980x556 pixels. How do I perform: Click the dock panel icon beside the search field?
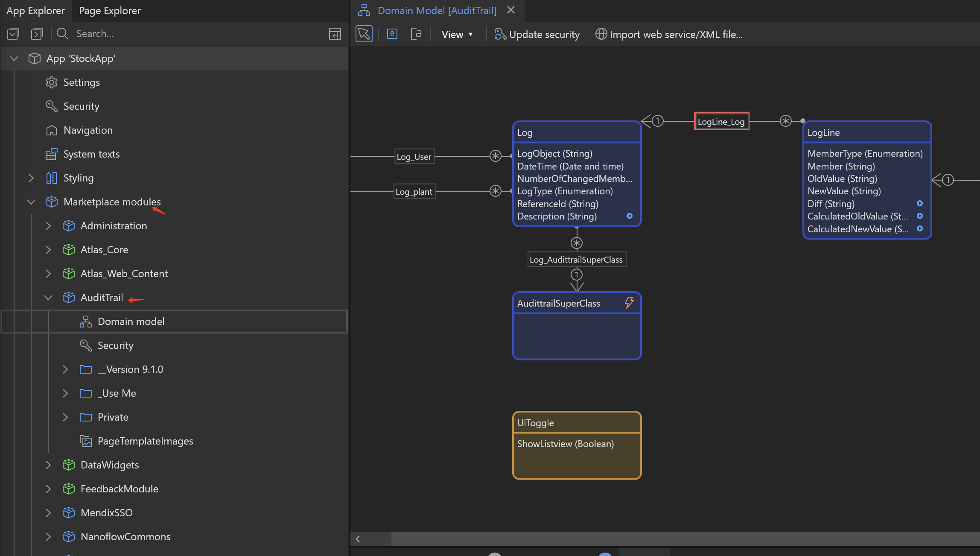[x=335, y=34]
